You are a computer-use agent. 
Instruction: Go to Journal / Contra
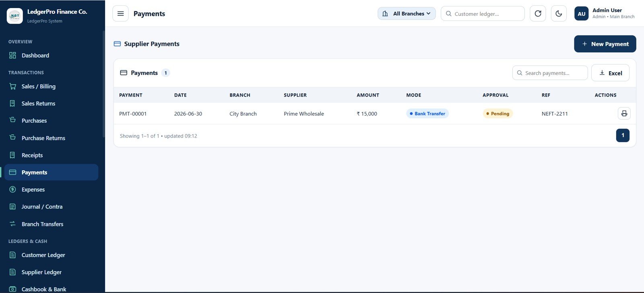52,207
